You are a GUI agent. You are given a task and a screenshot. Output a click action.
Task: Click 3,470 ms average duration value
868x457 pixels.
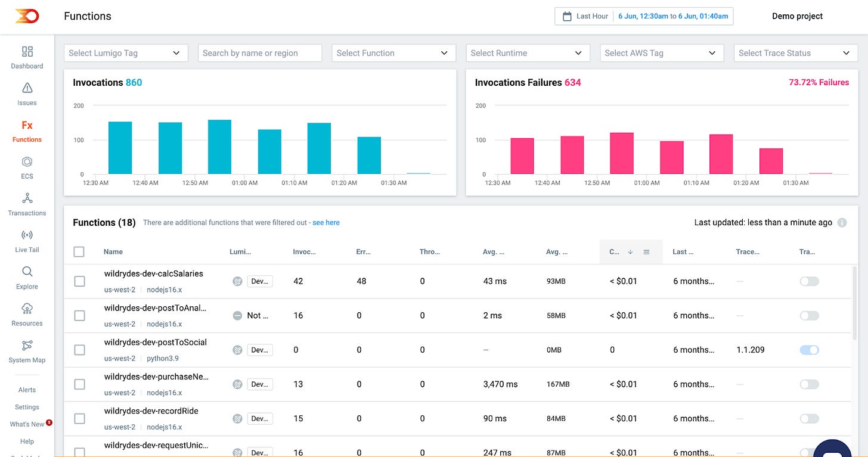[x=500, y=384]
